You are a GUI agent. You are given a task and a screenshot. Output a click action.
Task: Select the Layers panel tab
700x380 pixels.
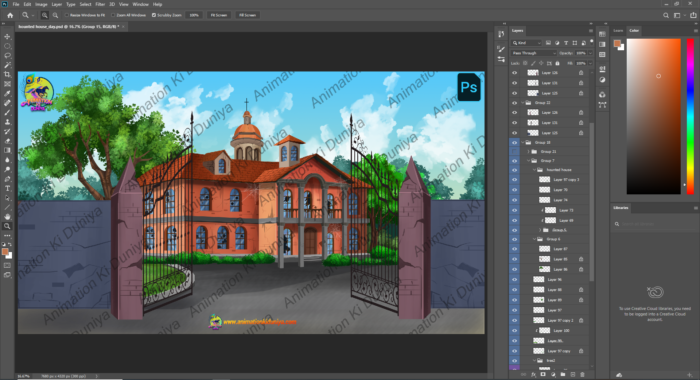click(x=517, y=31)
